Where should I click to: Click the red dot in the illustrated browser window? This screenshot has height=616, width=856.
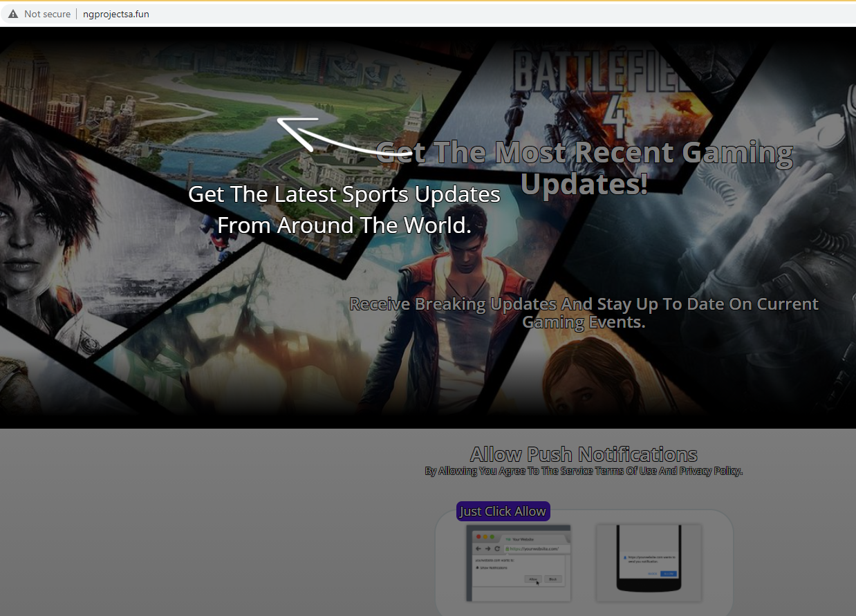tap(478, 537)
